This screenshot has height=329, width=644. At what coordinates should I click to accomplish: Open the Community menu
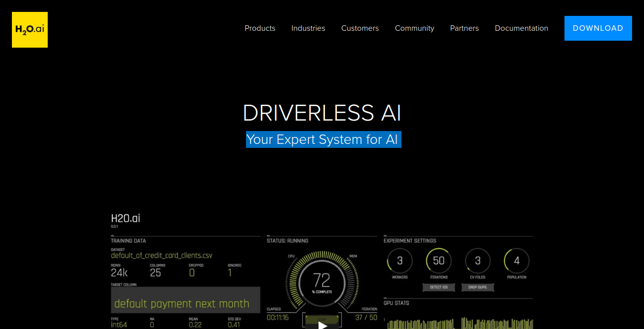pyautogui.click(x=414, y=28)
